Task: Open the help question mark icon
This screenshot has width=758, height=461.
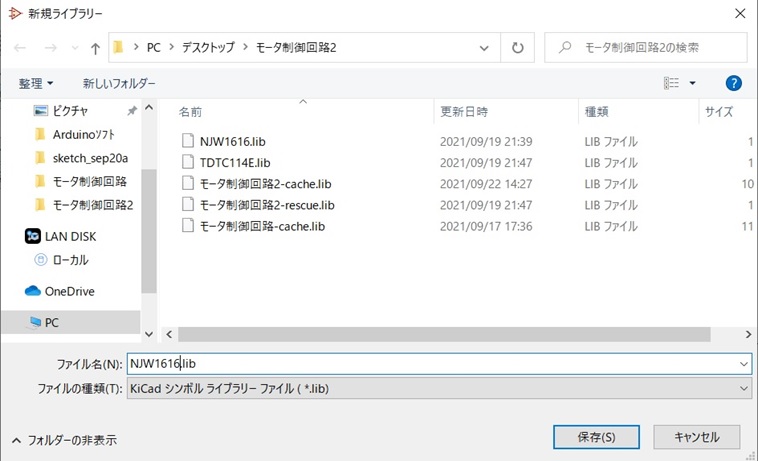Action: point(733,83)
